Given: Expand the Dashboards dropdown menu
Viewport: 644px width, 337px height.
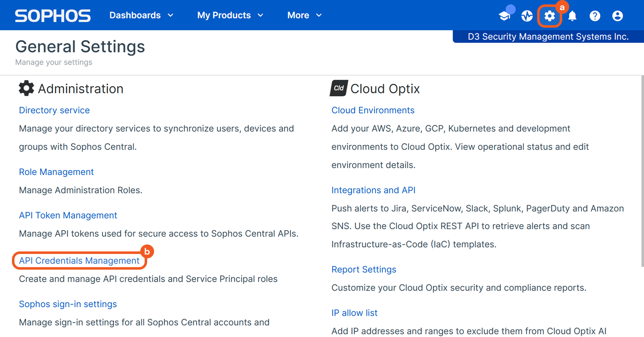Looking at the screenshot, I should point(141,15).
